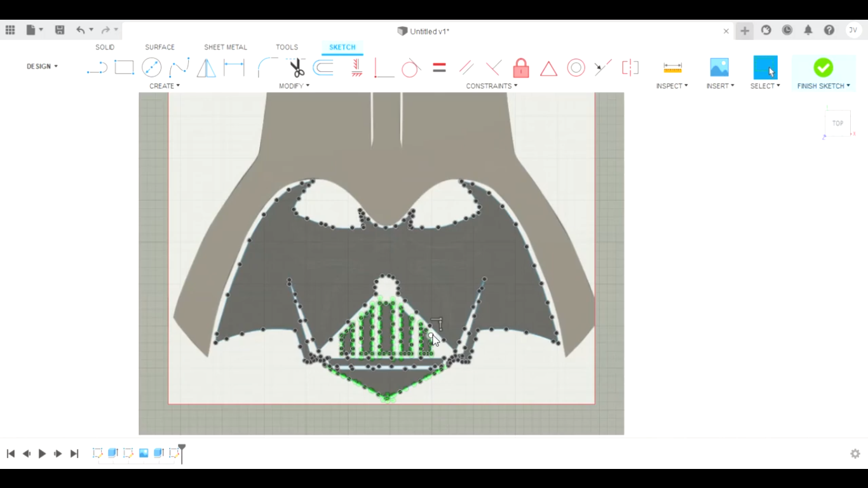The width and height of the screenshot is (868, 488).
Task: Step back one timeline feature
Action: coord(26,454)
